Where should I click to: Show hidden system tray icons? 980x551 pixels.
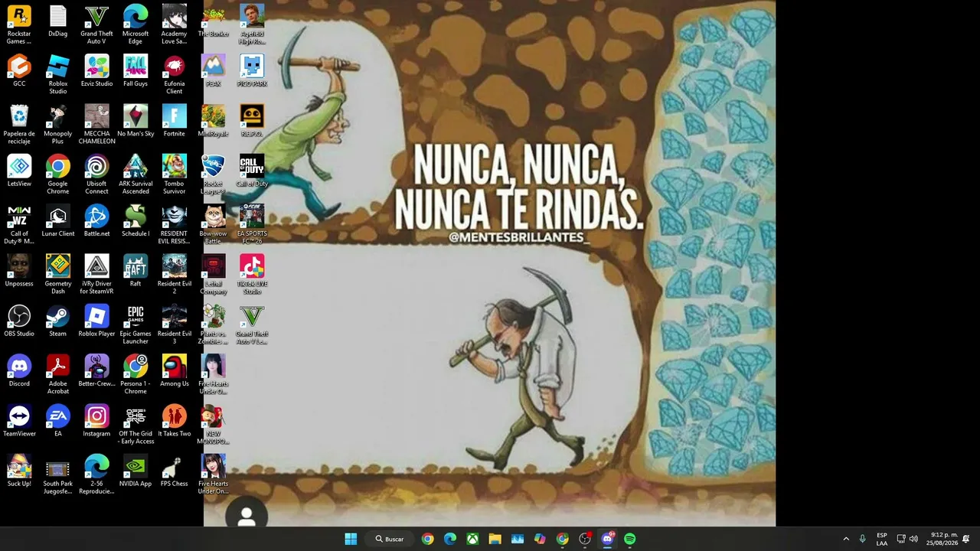(x=846, y=539)
